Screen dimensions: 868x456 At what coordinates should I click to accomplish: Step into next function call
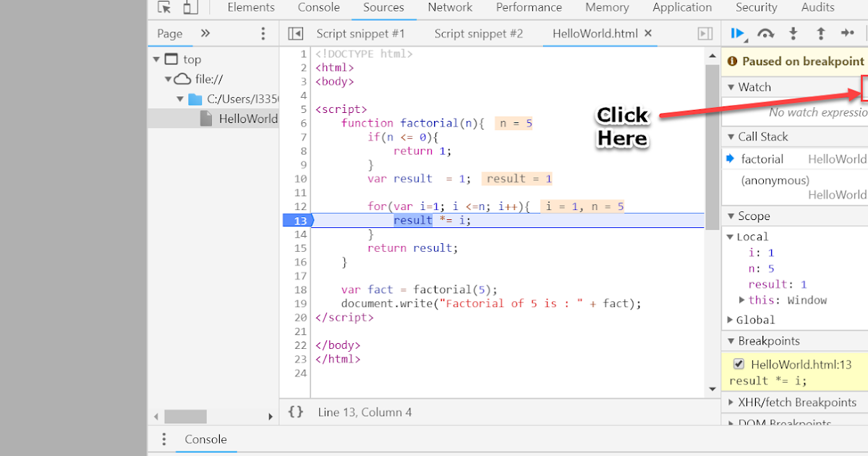[x=793, y=33]
